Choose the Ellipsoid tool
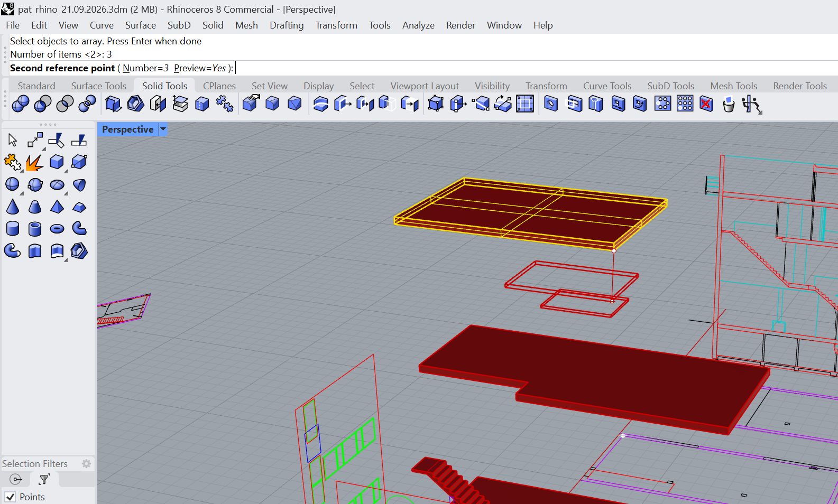Viewport: 838px width, 504px height. tap(57, 184)
